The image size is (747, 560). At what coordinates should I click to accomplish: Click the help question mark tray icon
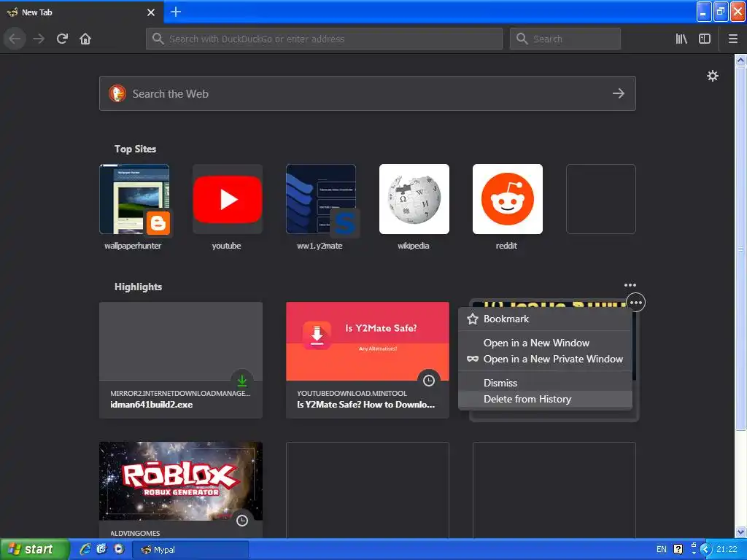coord(678,550)
